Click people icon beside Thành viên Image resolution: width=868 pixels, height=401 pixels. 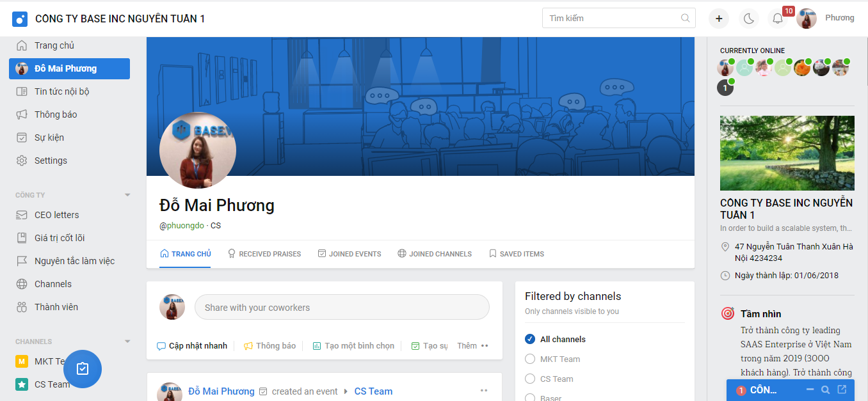click(22, 307)
